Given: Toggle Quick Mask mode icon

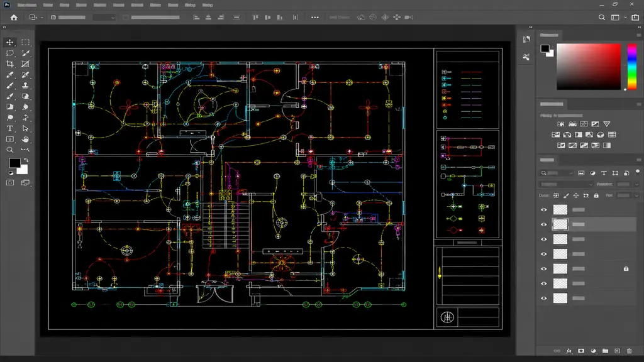Looking at the screenshot, I should click(10, 183).
